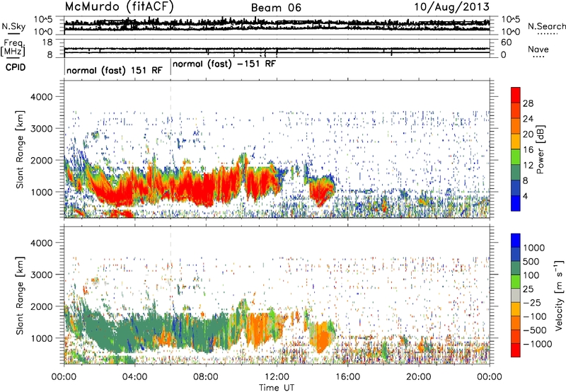
Task: Click 'Slant Range [km]' label of velocity panel
Action: coord(20,295)
